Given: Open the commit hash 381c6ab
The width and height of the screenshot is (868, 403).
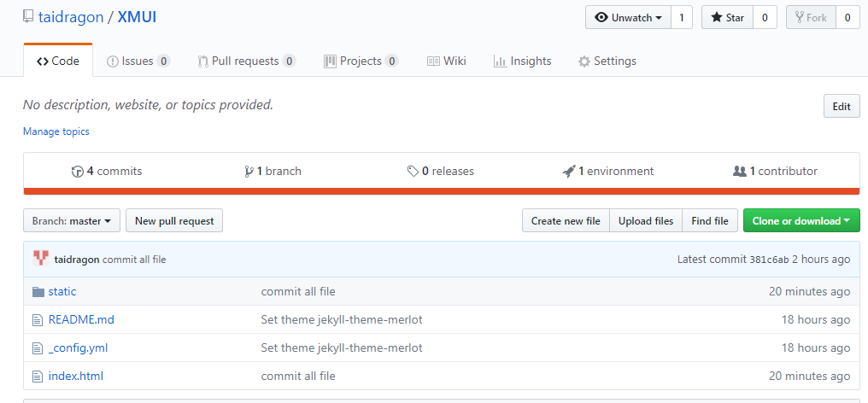Looking at the screenshot, I should [x=769, y=260].
